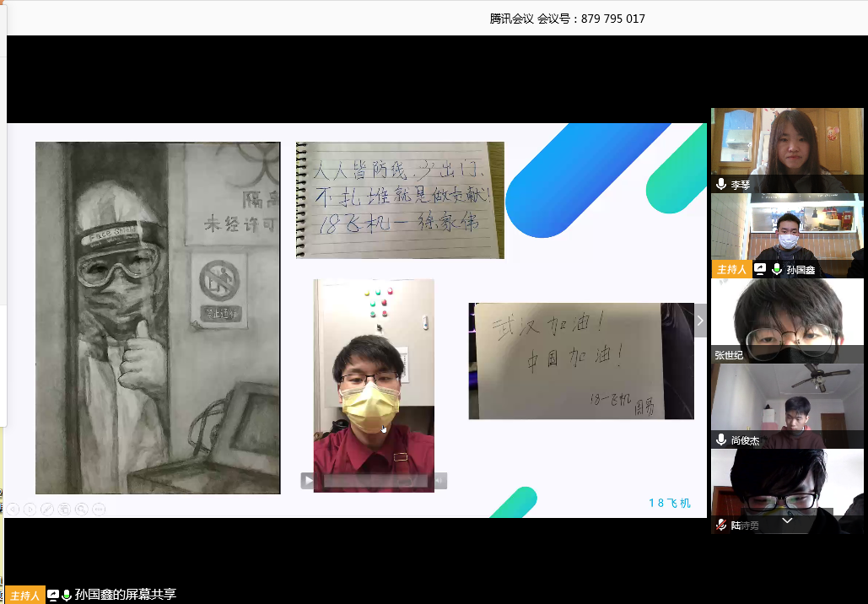Click the previous slide arrow icon
Viewport: 868px width, 604px height.
[13, 509]
